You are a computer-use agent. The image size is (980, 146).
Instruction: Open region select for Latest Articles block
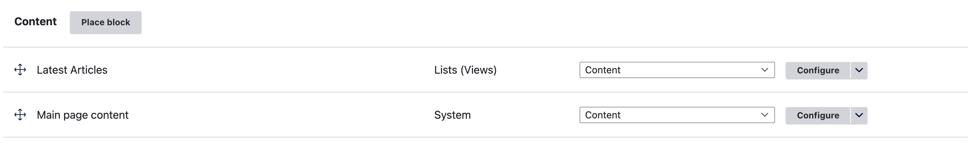[x=676, y=70]
